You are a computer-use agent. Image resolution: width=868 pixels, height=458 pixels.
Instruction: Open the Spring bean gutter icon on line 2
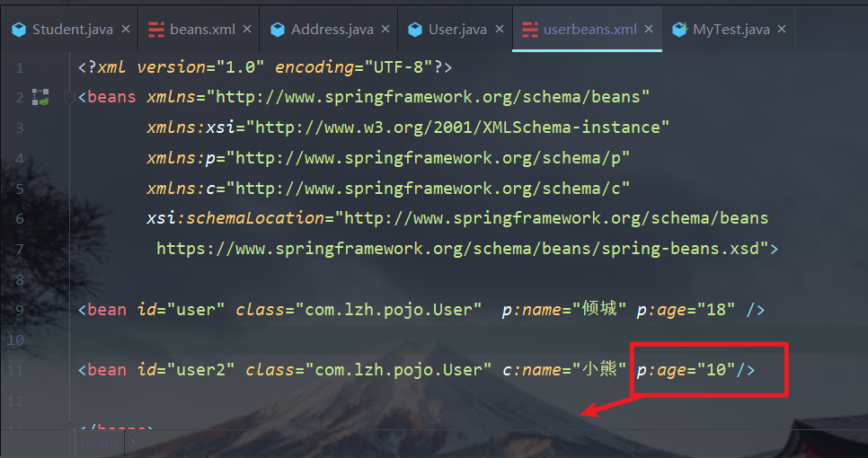40,97
